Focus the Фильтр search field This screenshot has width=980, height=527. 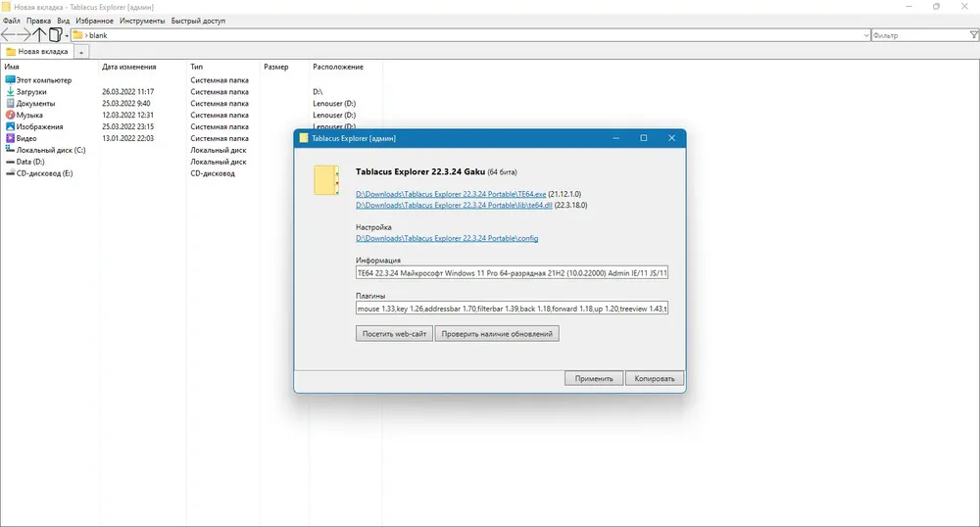tap(919, 35)
